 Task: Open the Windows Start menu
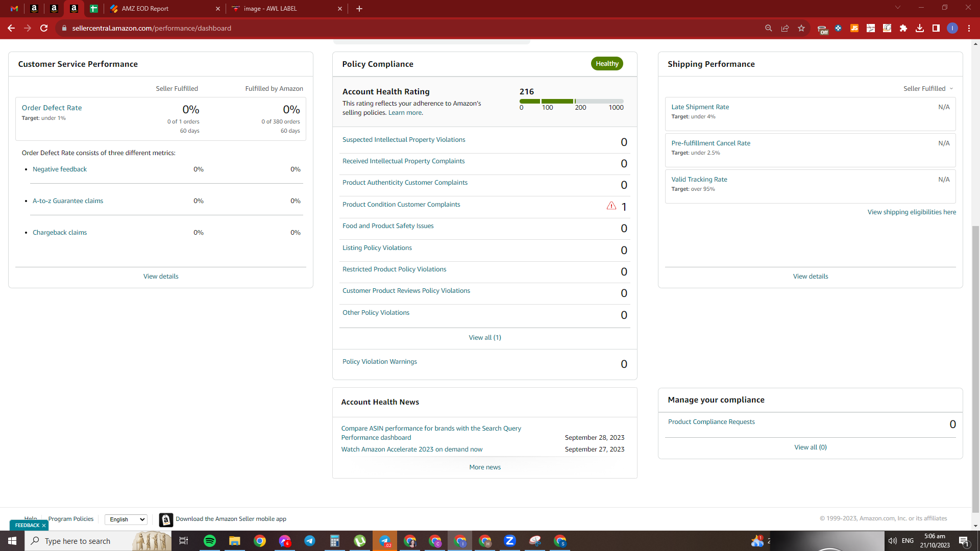(x=12, y=541)
